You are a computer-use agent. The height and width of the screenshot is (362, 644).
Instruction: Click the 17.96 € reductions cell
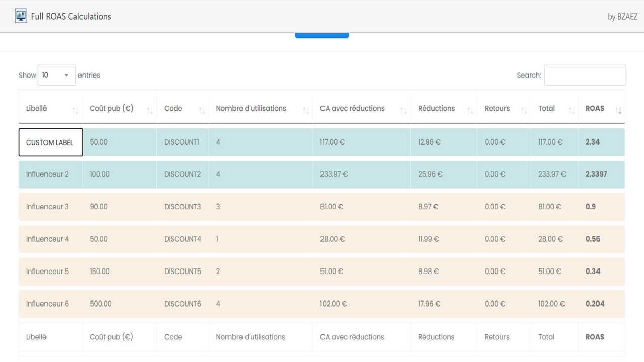[444, 304]
